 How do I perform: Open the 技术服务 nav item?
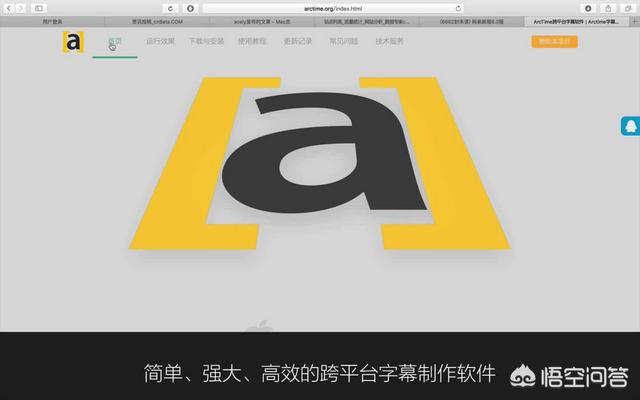point(389,41)
